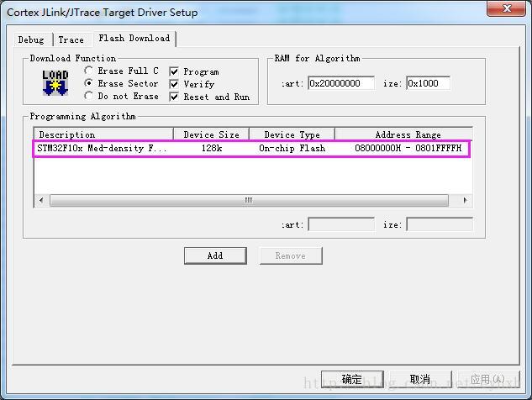The height and width of the screenshot is (400, 532).
Task: Select the STM32F10x Med-density row
Action: 251,148
